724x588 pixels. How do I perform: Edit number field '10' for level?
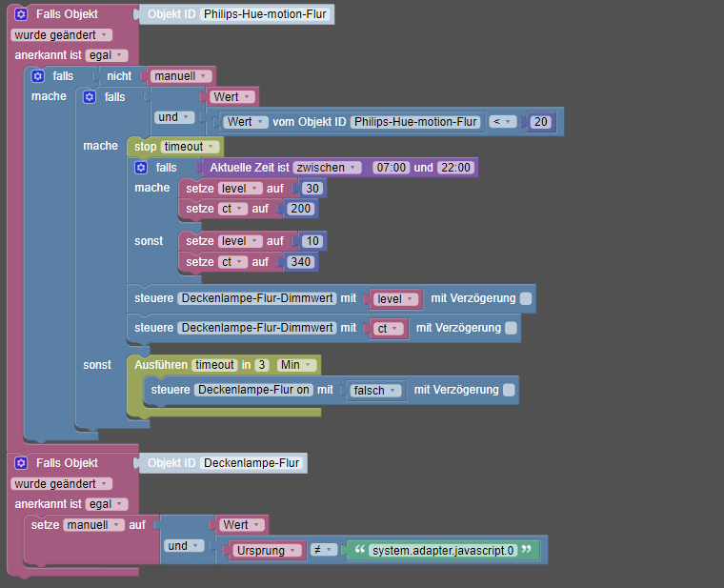312,241
